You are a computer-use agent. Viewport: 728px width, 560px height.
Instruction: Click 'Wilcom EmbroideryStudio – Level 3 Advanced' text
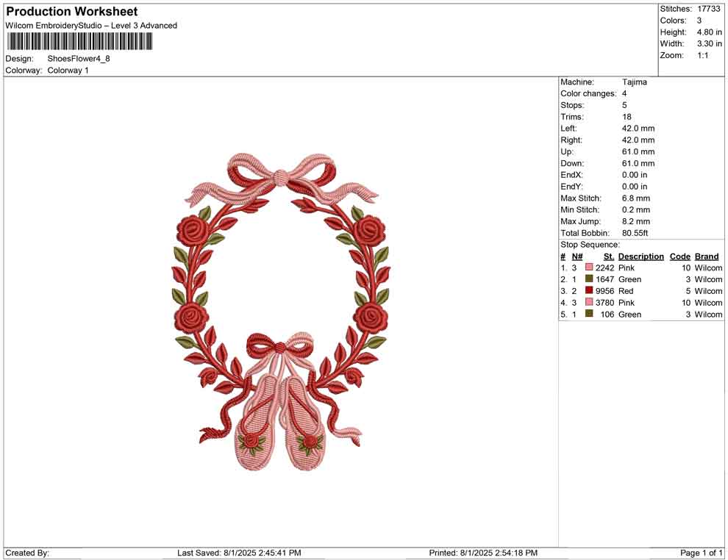click(91, 26)
